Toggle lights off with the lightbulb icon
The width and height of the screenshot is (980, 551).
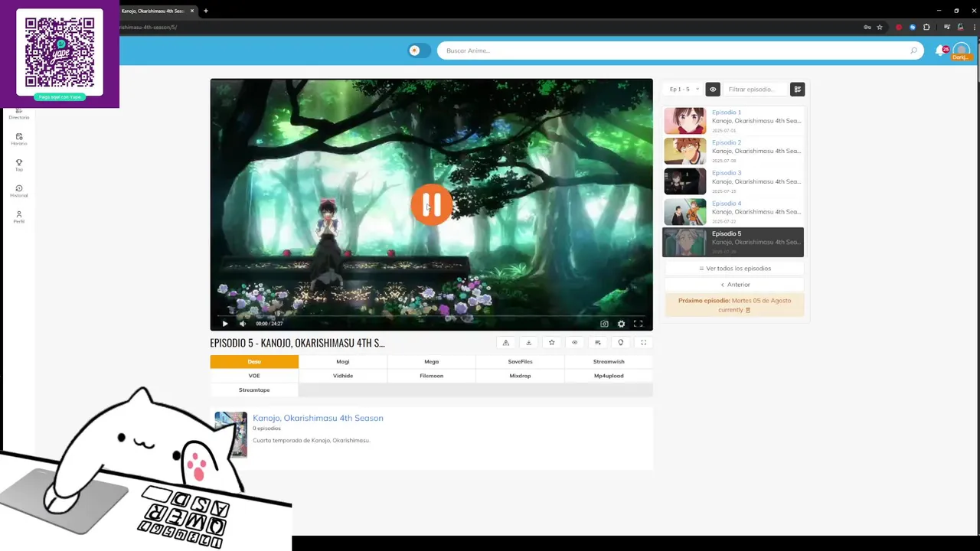(x=620, y=343)
